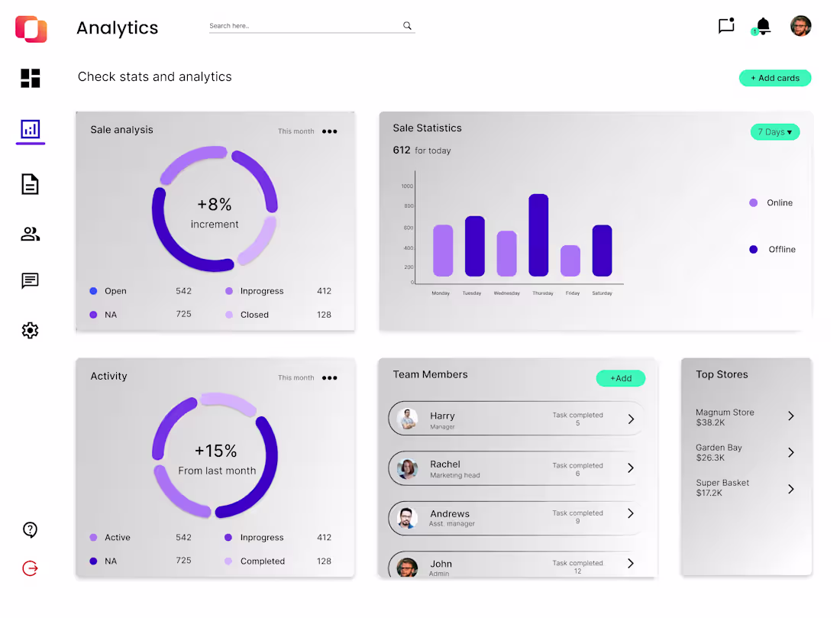Toggle the Offline legend in Sale Statistics

click(x=771, y=249)
